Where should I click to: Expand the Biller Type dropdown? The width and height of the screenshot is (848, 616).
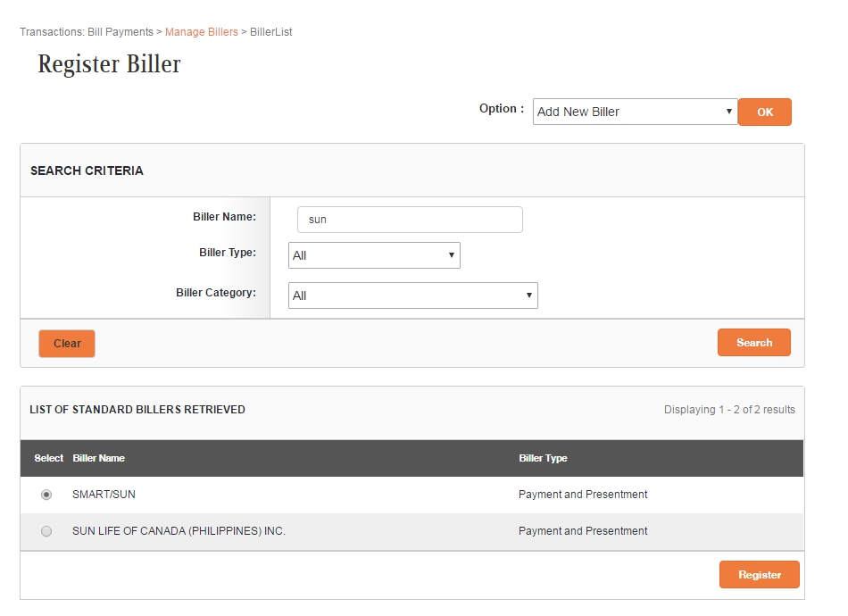373,255
